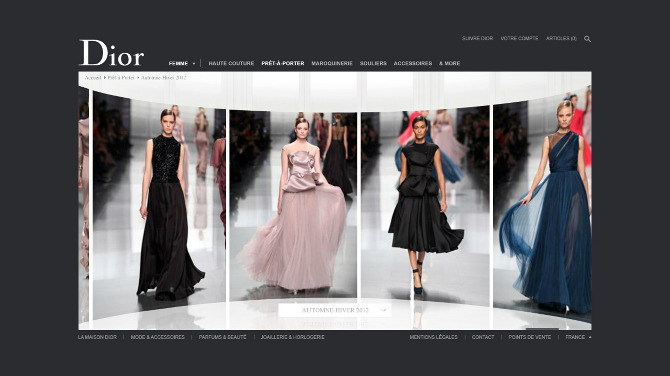
Task: Open Points de Vente footer link
Action: [529, 337]
